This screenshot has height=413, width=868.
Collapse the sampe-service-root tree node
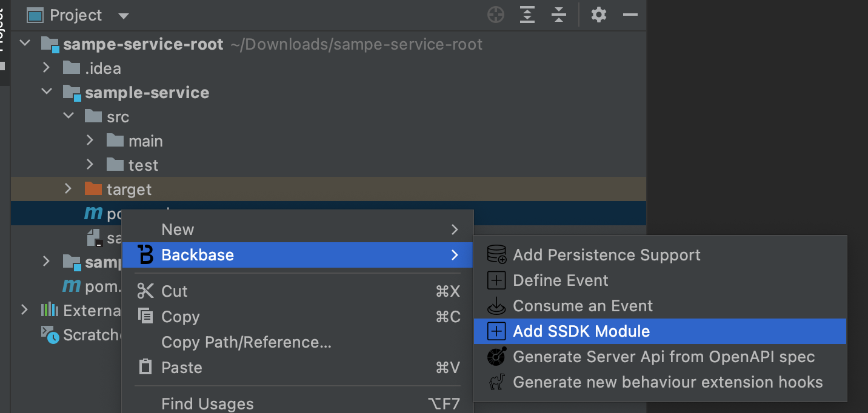tap(25, 44)
